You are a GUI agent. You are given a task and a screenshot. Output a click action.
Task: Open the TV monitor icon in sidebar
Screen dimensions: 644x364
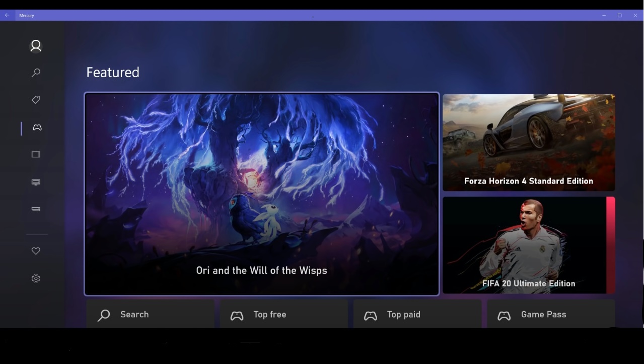point(36,182)
